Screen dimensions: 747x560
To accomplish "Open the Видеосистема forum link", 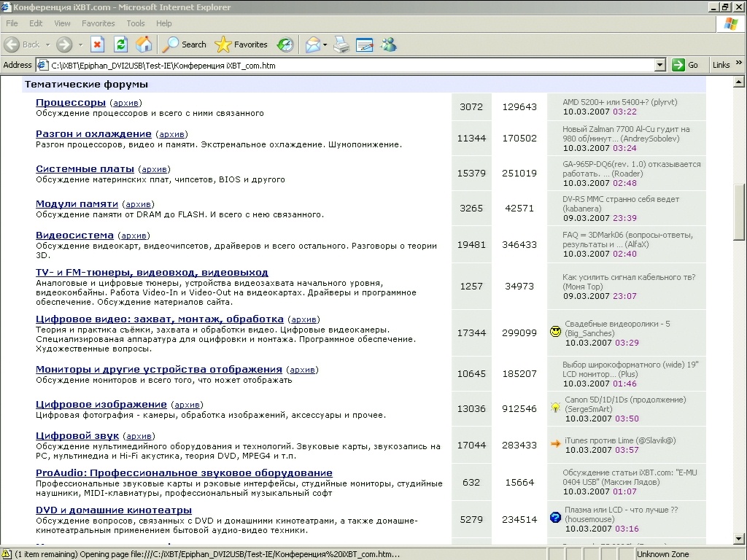I will click(74, 236).
